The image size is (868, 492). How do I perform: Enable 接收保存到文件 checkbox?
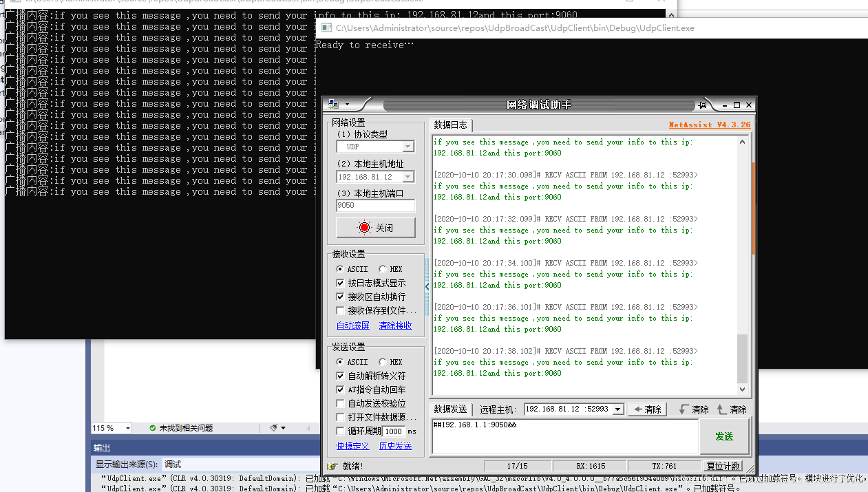click(x=340, y=310)
